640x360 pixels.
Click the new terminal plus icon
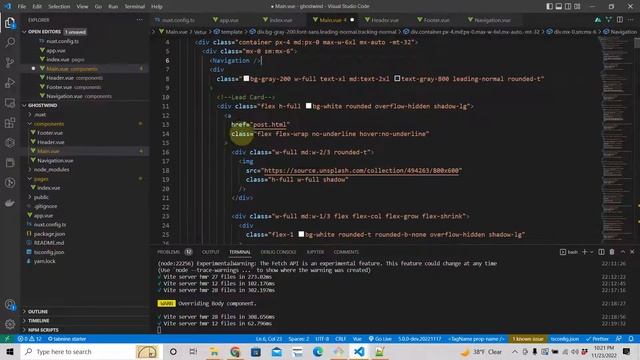[x=584, y=252]
